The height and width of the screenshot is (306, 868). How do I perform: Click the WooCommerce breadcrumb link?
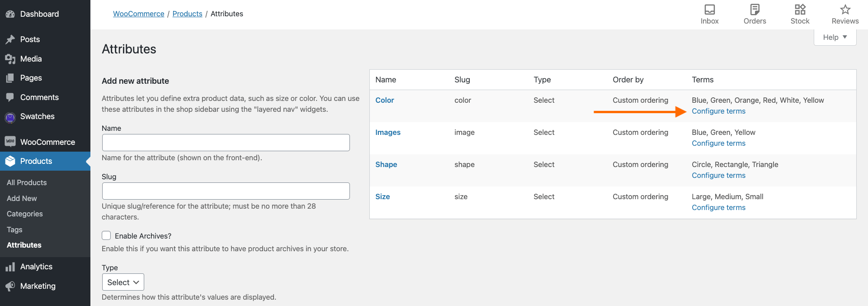pyautogui.click(x=138, y=14)
